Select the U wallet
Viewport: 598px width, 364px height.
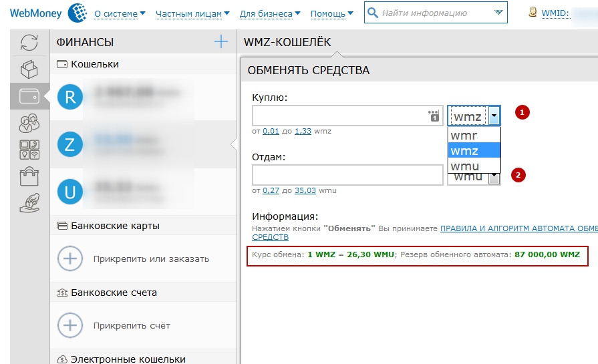click(143, 192)
